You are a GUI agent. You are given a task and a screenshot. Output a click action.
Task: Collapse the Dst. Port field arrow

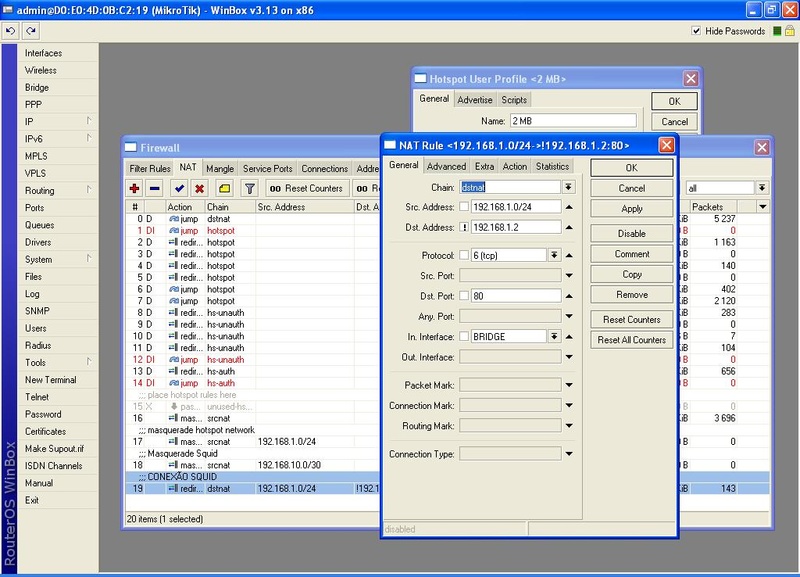(569, 295)
